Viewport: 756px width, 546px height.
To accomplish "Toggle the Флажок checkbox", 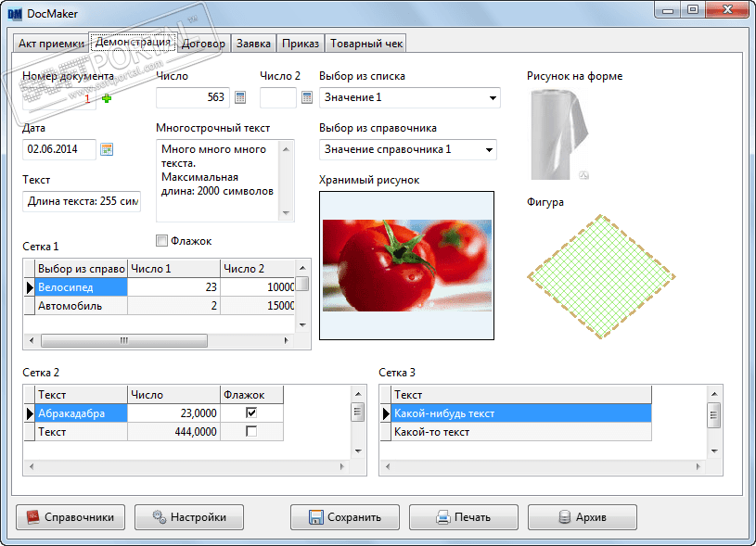I will 161,240.
